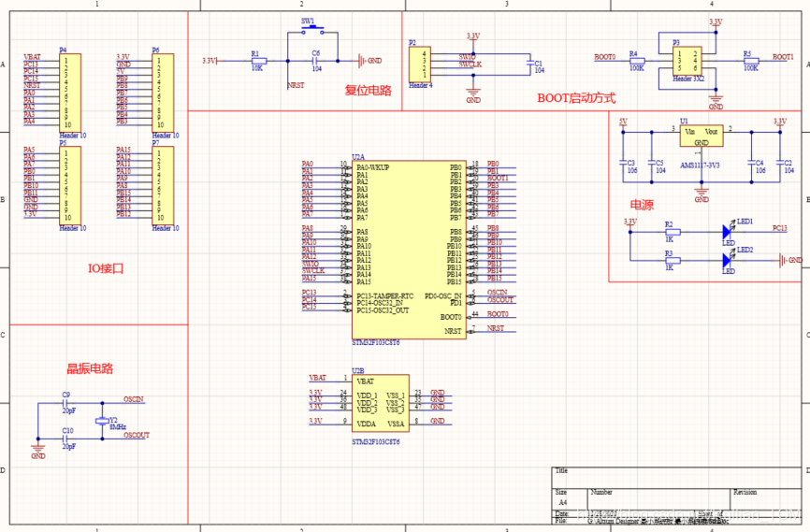Click the 'VDDA' pin name on U2B

[x=367, y=424]
